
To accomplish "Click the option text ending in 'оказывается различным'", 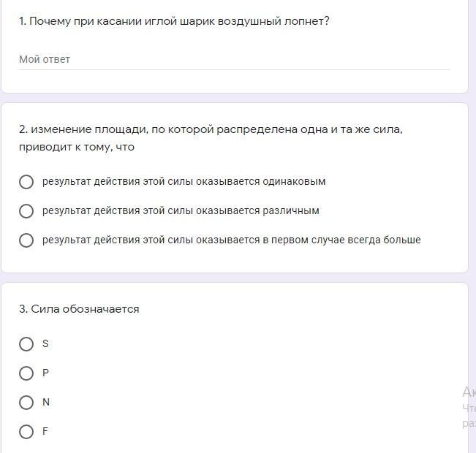I will click(x=181, y=210).
